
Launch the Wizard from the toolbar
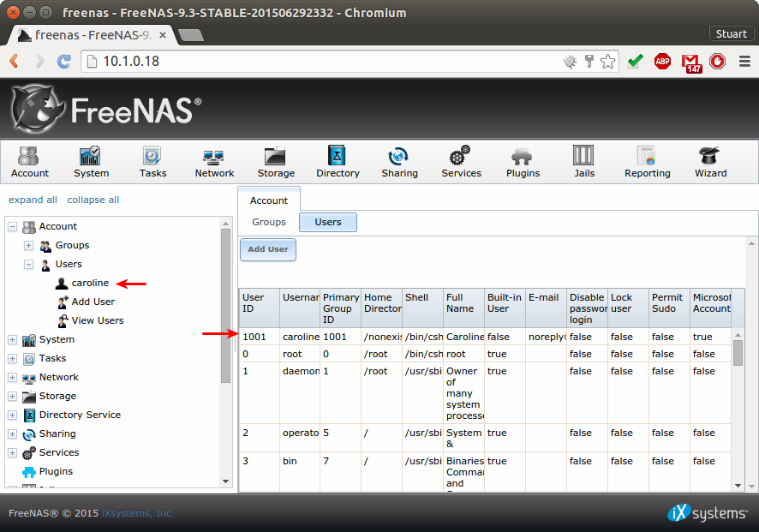coord(710,162)
